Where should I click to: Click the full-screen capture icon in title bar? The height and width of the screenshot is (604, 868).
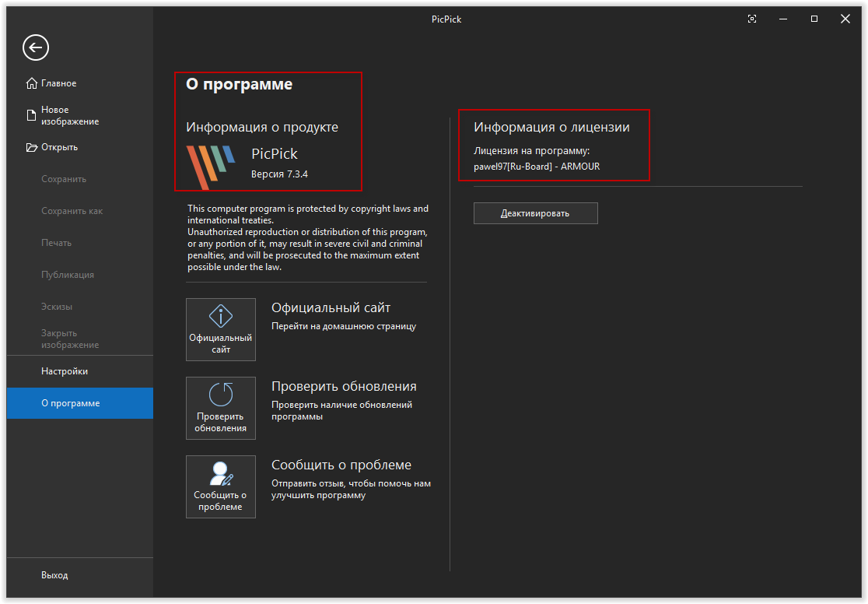tap(752, 19)
